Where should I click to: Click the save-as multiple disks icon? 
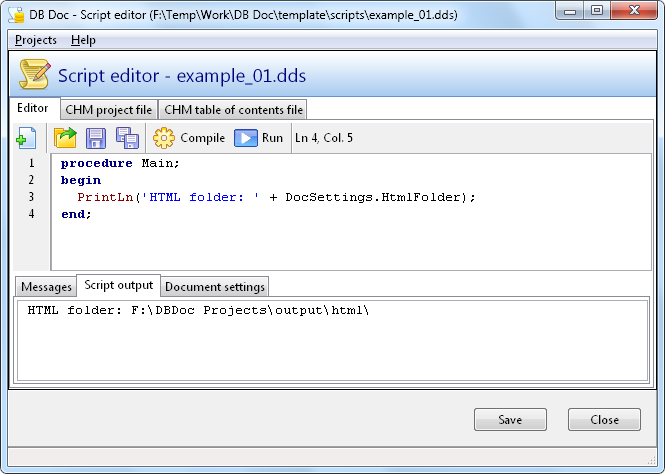click(x=127, y=138)
